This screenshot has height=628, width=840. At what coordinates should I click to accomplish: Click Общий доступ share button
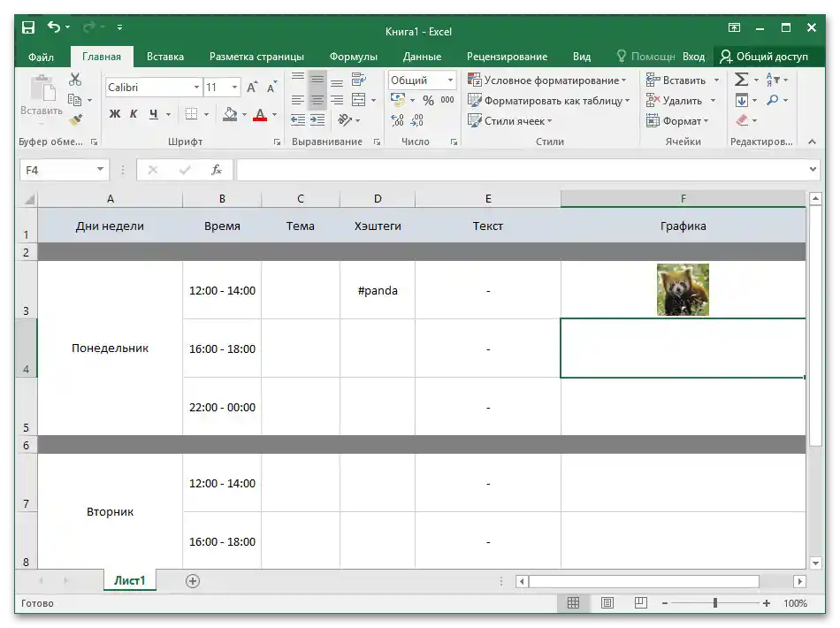click(764, 57)
